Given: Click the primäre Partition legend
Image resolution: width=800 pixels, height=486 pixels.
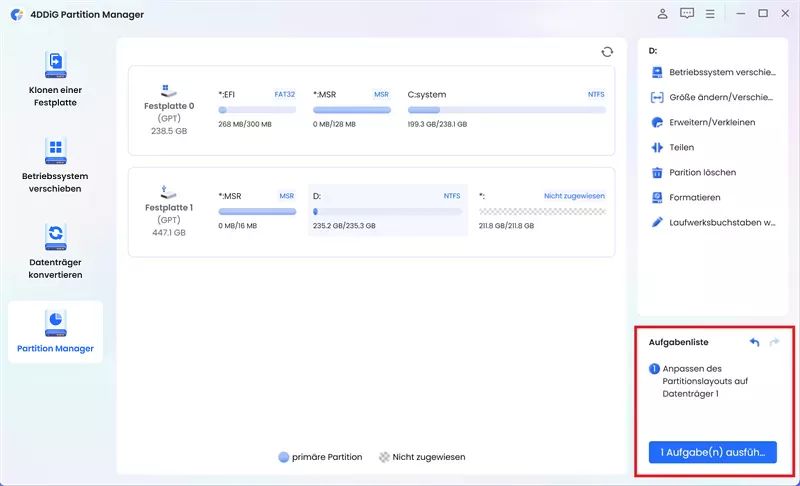Looking at the screenshot, I should (x=320, y=457).
